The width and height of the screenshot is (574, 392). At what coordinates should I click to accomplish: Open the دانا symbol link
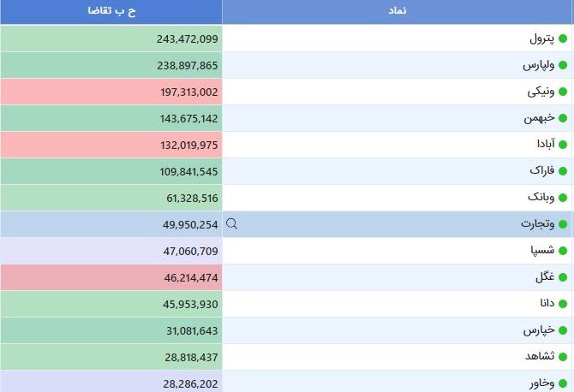[547, 303]
